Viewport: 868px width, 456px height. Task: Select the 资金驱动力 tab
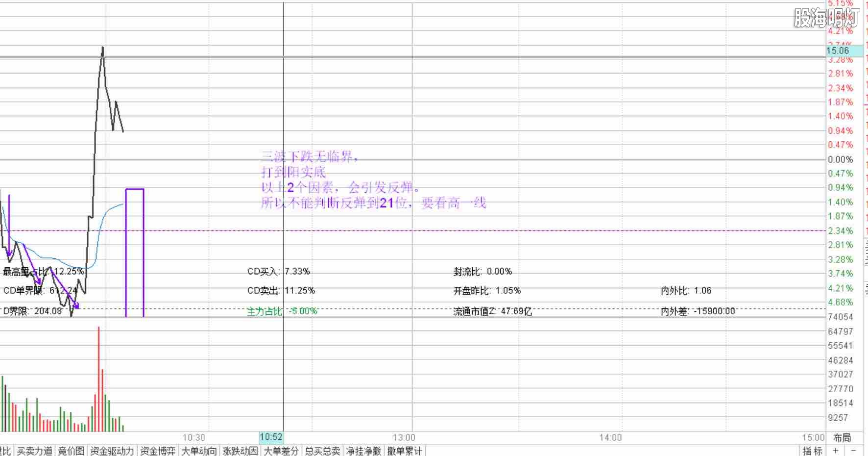tap(111, 451)
